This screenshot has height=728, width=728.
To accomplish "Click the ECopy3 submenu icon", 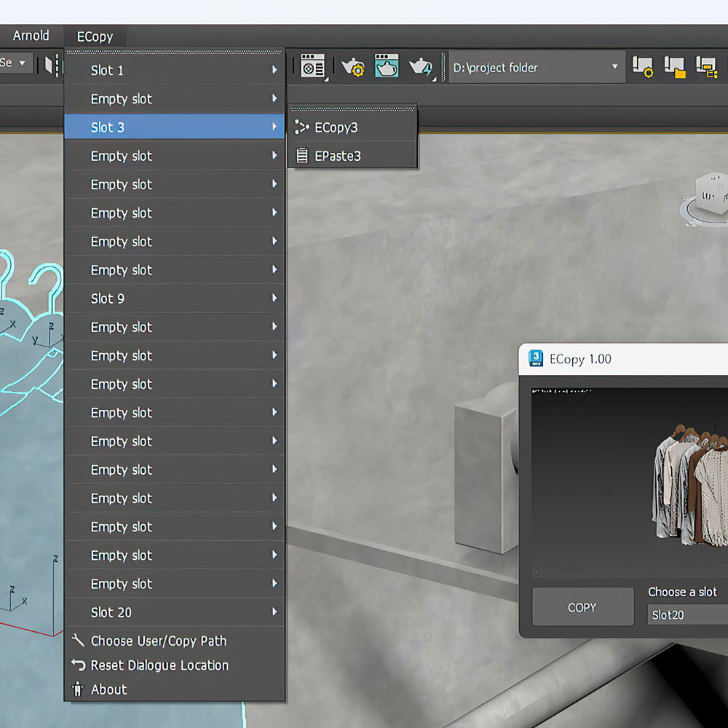I will tap(302, 127).
